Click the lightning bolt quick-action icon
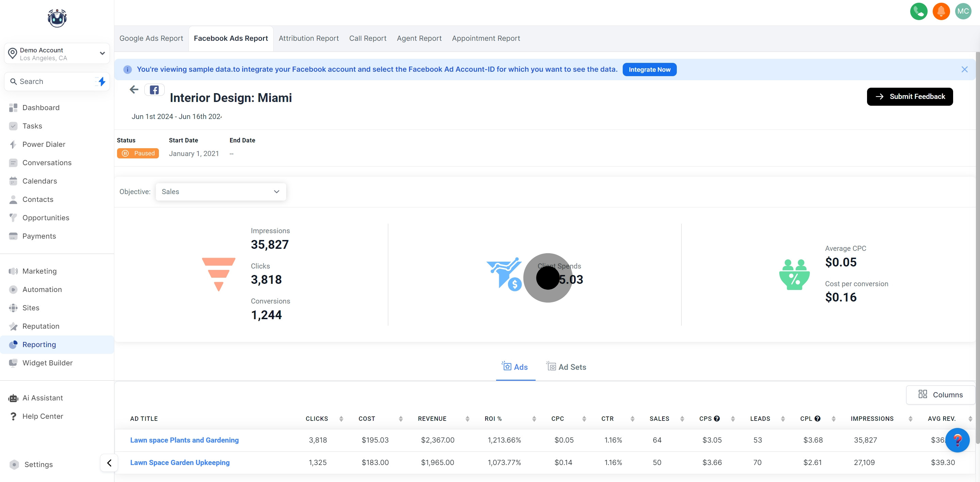The image size is (980, 482). [x=102, y=81]
